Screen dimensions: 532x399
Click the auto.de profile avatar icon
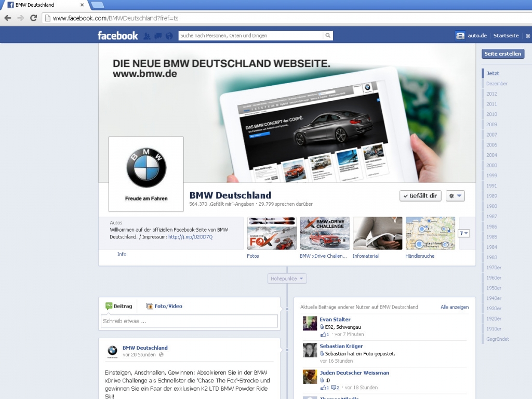point(460,36)
